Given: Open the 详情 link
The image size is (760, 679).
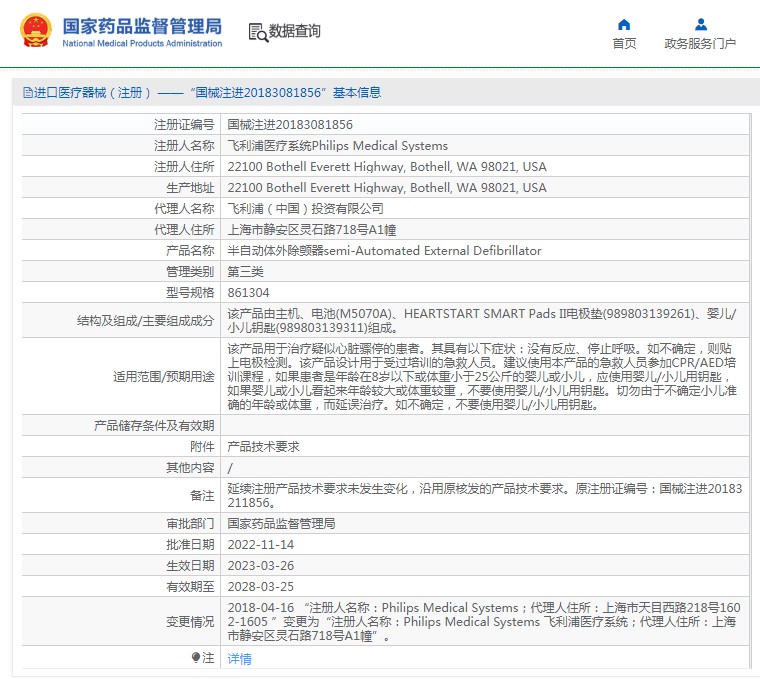Looking at the screenshot, I should (239, 658).
